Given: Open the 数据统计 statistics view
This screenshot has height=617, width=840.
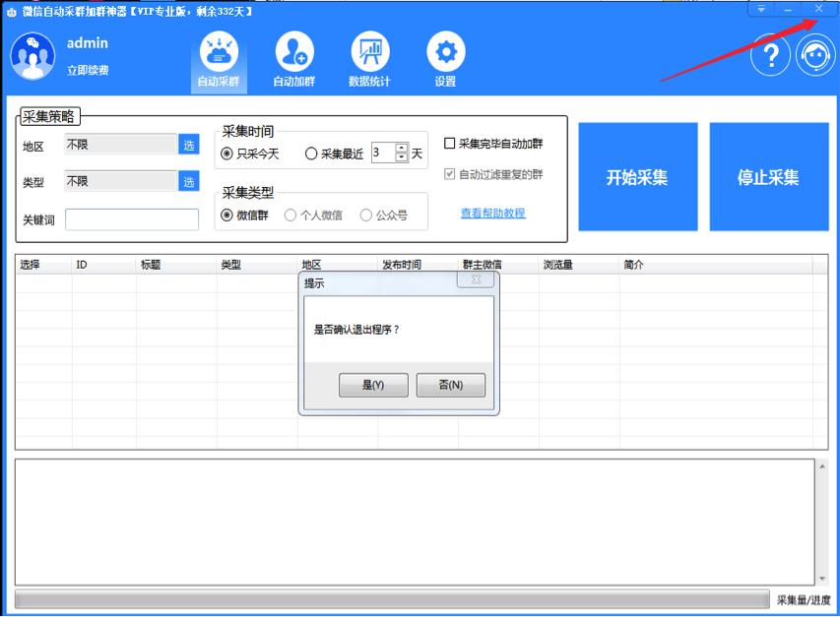Looking at the screenshot, I should coord(369,52).
